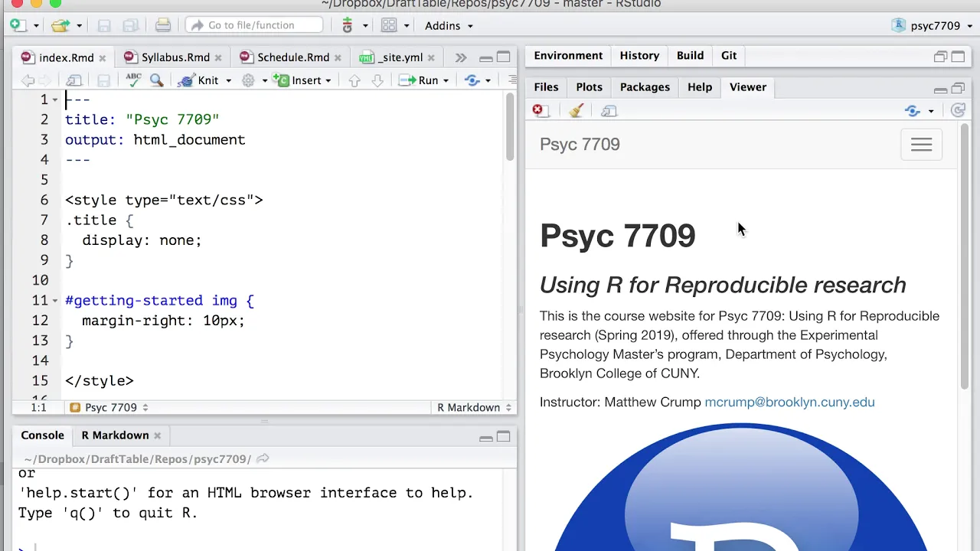Click the Knit button
Viewport: 980px width, 551px height.
pyautogui.click(x=199, y=80)
